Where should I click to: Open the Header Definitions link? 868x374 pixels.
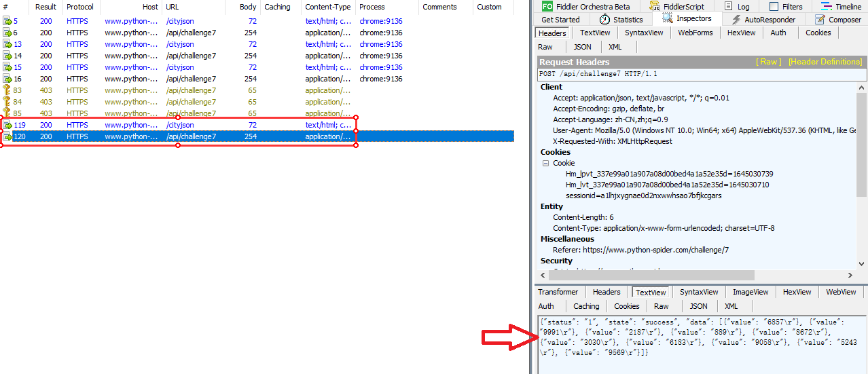pyautogui.click(x=825, y=62)
